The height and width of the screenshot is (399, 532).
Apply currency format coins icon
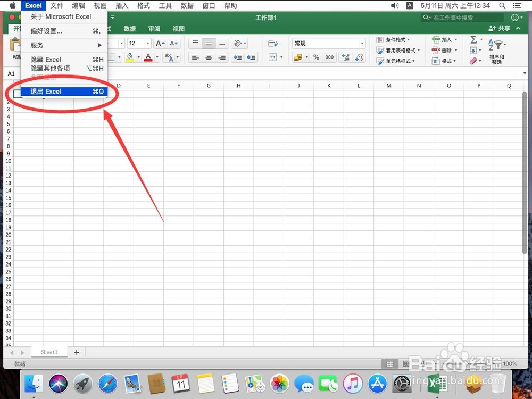(x=298, y=57)
